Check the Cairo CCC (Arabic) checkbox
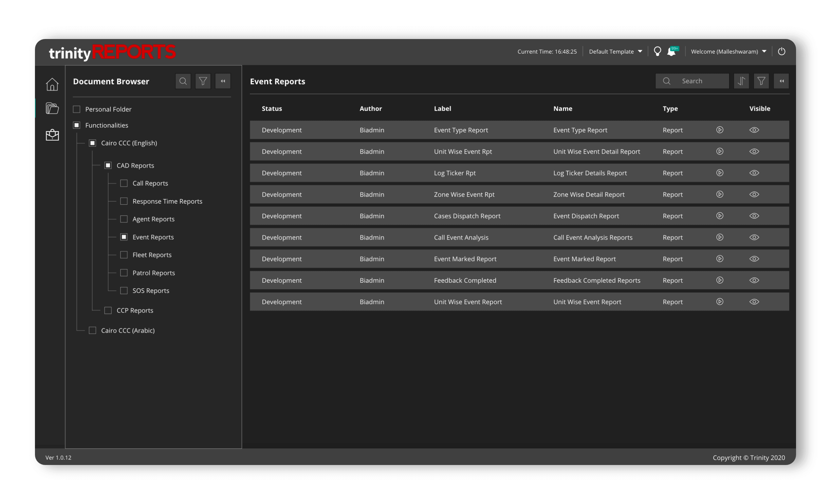Viewport: 831px width, 504px height. click(92, 330)
